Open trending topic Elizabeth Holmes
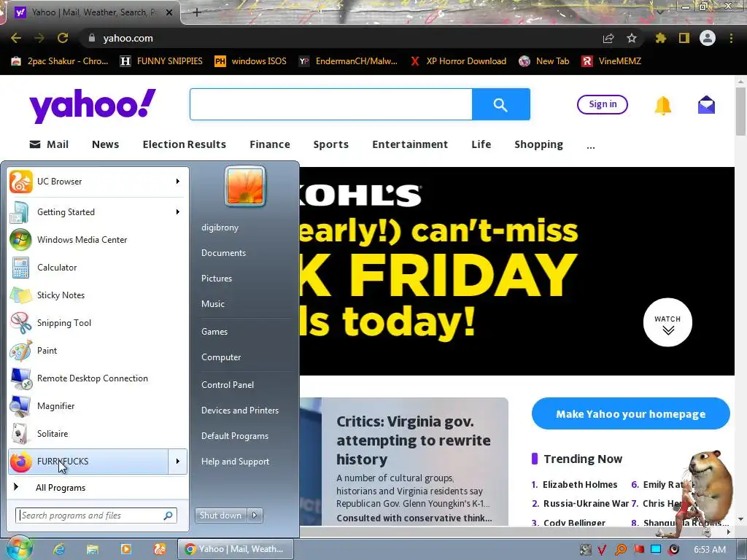 click(x=580, y=485)
